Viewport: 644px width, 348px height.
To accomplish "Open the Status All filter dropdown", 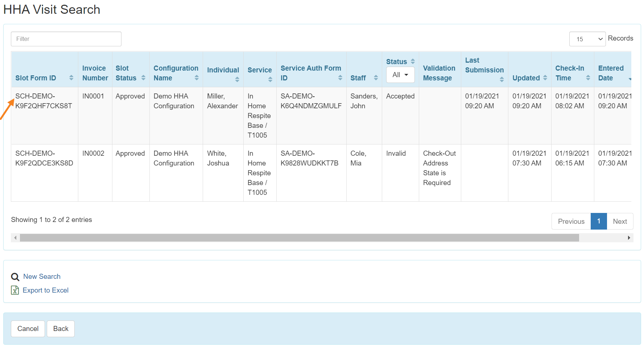I will click(x=400, y=75).
